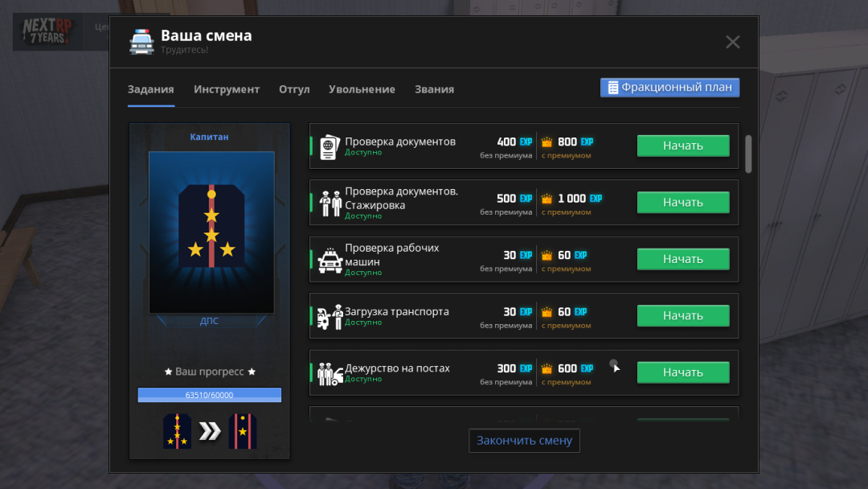Click the Капитан rank insignia image
The width and height of the screenshot is (868, 489).
[211, 232]
